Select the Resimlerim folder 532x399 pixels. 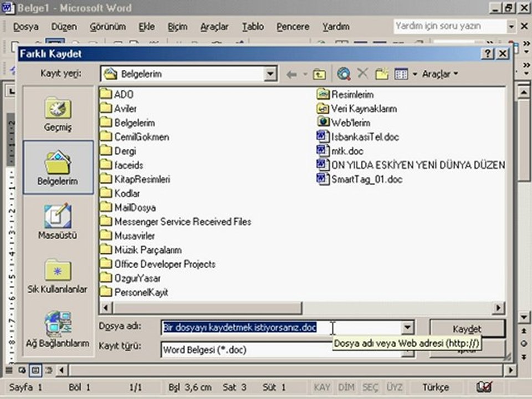coord(345,94)
